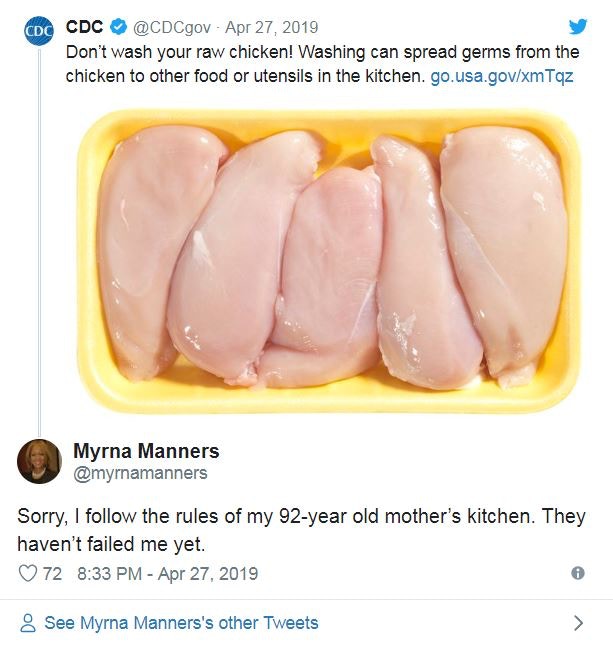The height and width of the screenshot is (645, 613).
Task: Click the Twitter bird logo
Action: 578,27
